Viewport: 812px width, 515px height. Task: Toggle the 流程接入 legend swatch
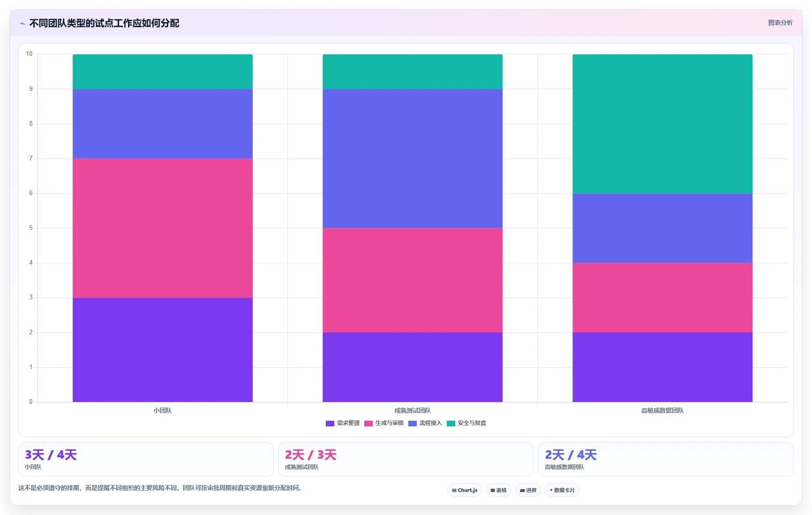pos(413,424)
